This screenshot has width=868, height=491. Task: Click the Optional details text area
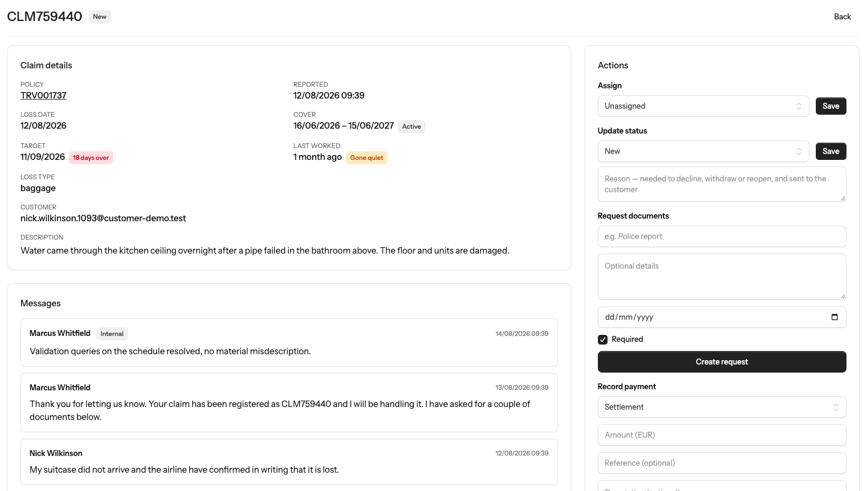tap(722, 277)
